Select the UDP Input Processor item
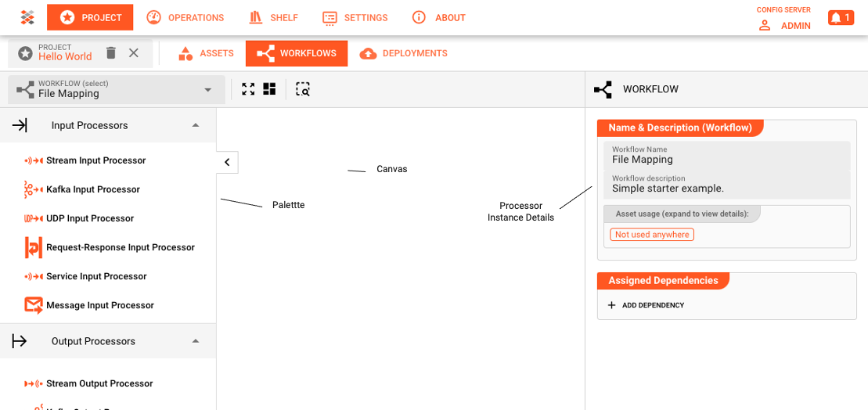This screenshot has width=868, height=410. [x=89, y=218]
